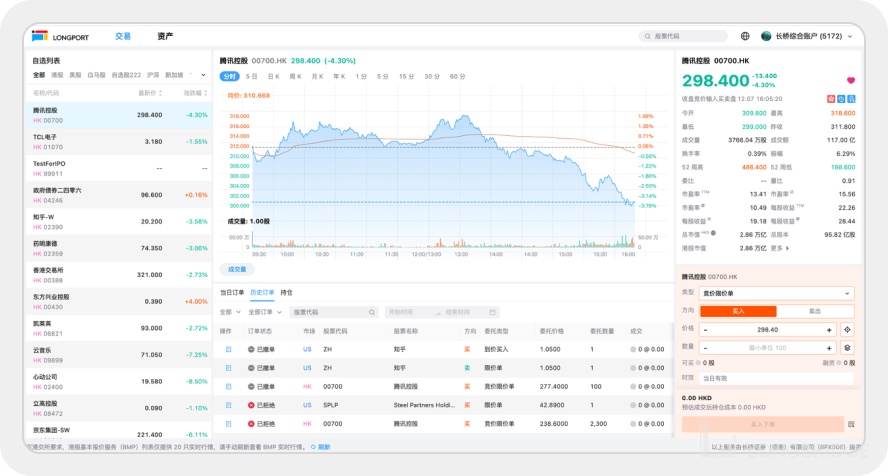The height and width of the screenshot is (476, 888).
Task: Click the pink heart favorite icon
Action: (x=851, y=81)
